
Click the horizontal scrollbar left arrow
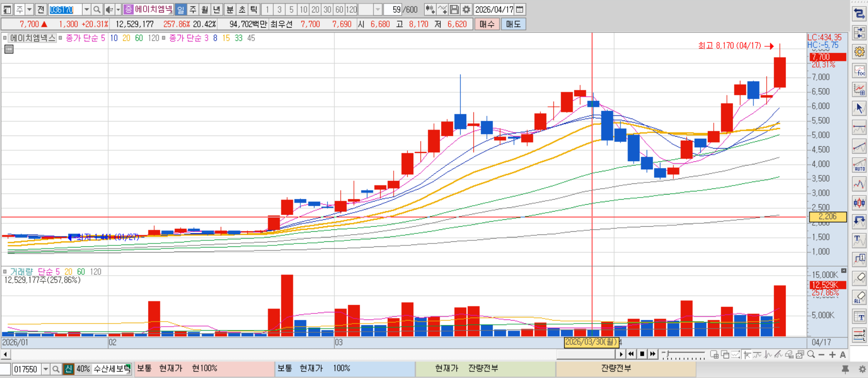coord(6,354)
